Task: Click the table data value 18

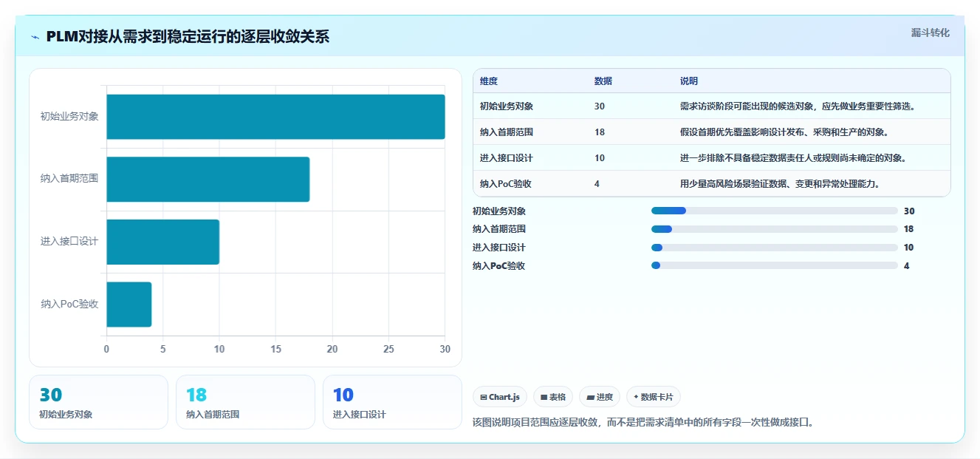Action: [x=600, y=132]
